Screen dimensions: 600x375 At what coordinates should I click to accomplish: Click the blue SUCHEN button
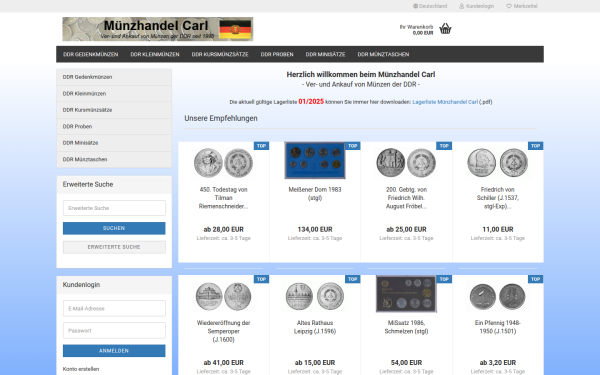[114, 228]
